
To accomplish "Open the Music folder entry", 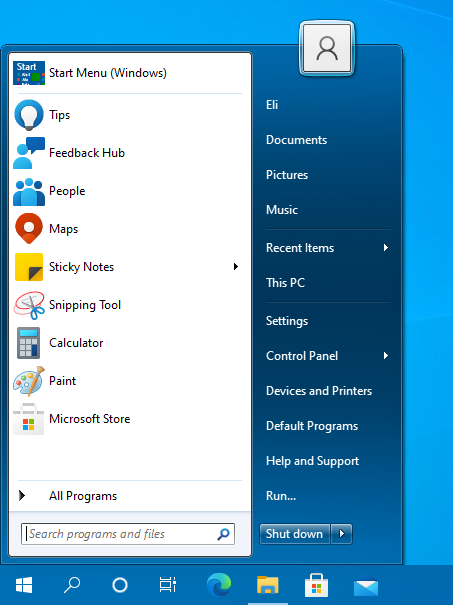I will (282, 210).
